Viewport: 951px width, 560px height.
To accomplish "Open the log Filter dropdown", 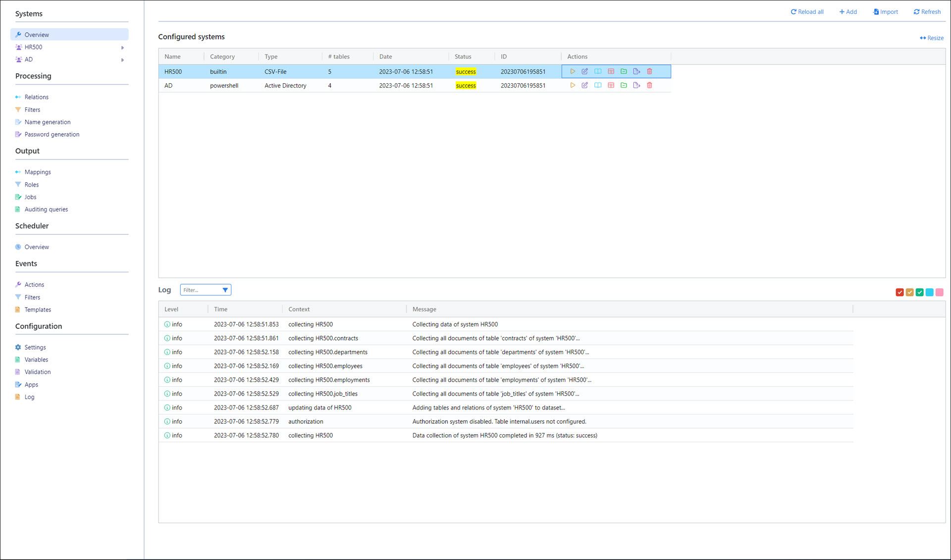I will [x=225, y=290].
